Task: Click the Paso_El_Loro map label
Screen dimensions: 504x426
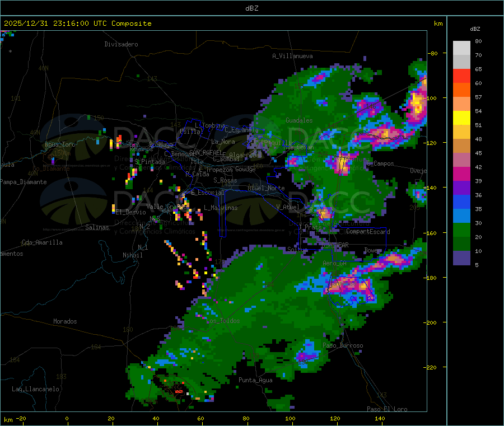Action: pyautogui.click(x=388, y=409)
